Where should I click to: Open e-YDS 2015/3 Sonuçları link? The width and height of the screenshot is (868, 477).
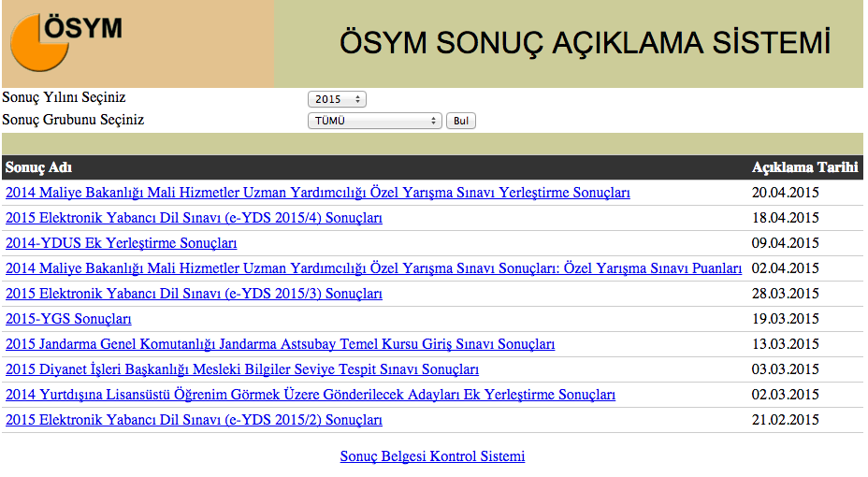pos(194,294)
